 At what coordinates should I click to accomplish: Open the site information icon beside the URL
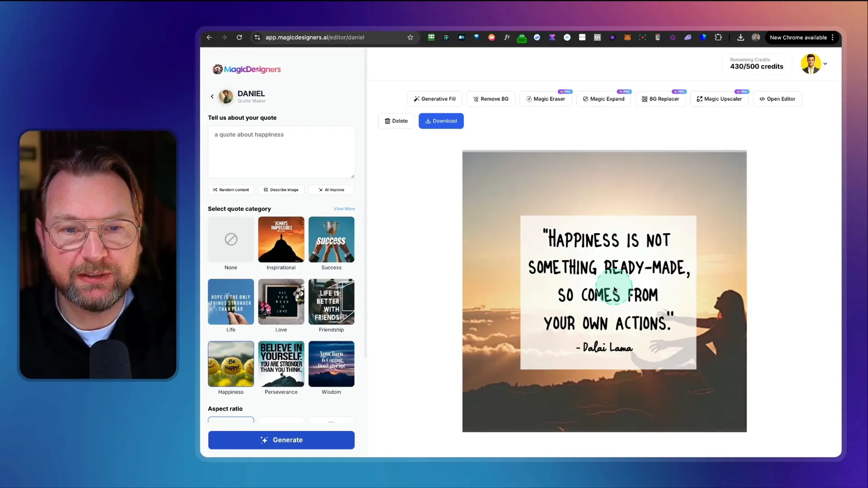click(x=258, y=37)
